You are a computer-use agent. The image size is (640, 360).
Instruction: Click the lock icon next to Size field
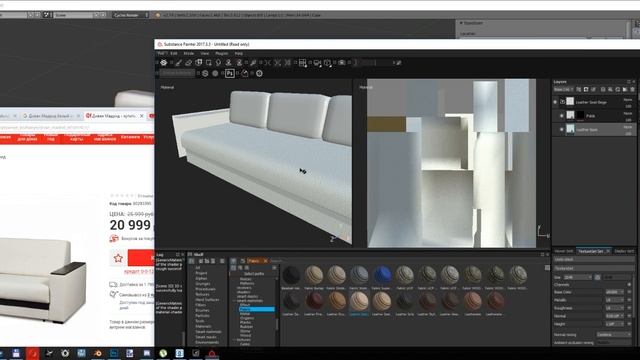598,277
